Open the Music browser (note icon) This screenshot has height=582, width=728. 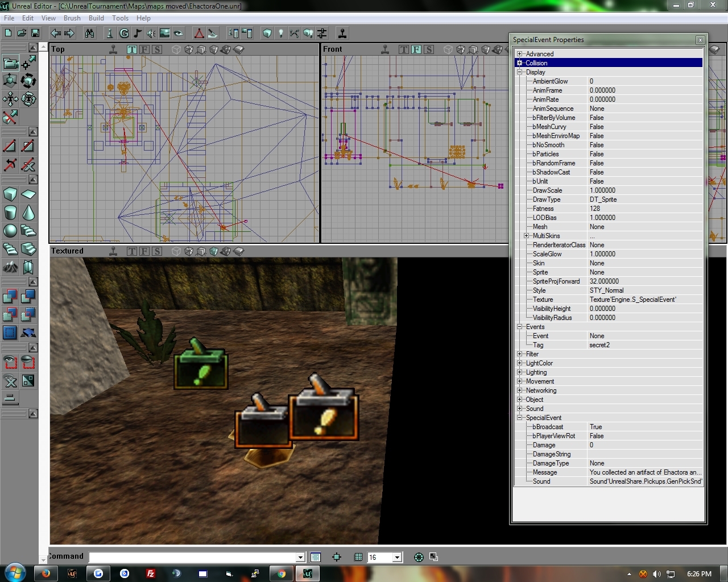pyautogui.click(x=138, y=33)
